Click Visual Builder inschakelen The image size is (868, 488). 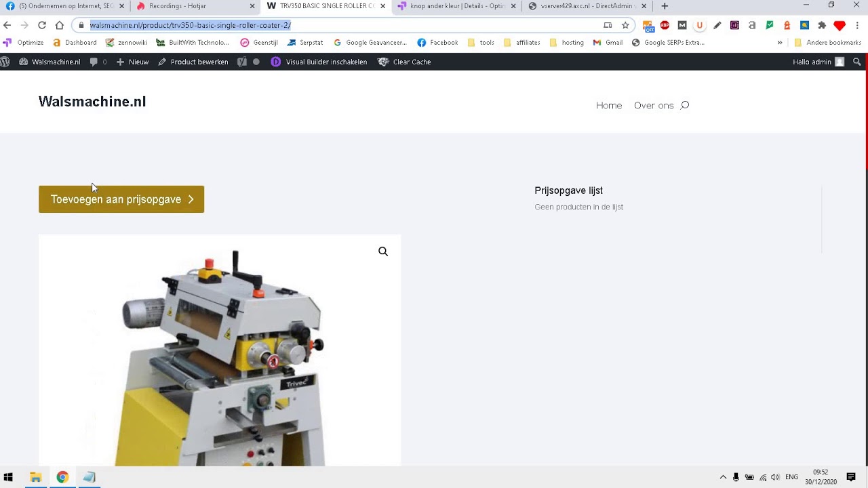pos(319,62)
